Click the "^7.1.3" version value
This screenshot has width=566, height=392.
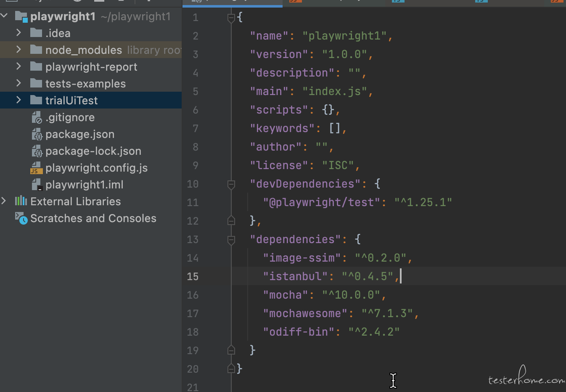(387, 313)
